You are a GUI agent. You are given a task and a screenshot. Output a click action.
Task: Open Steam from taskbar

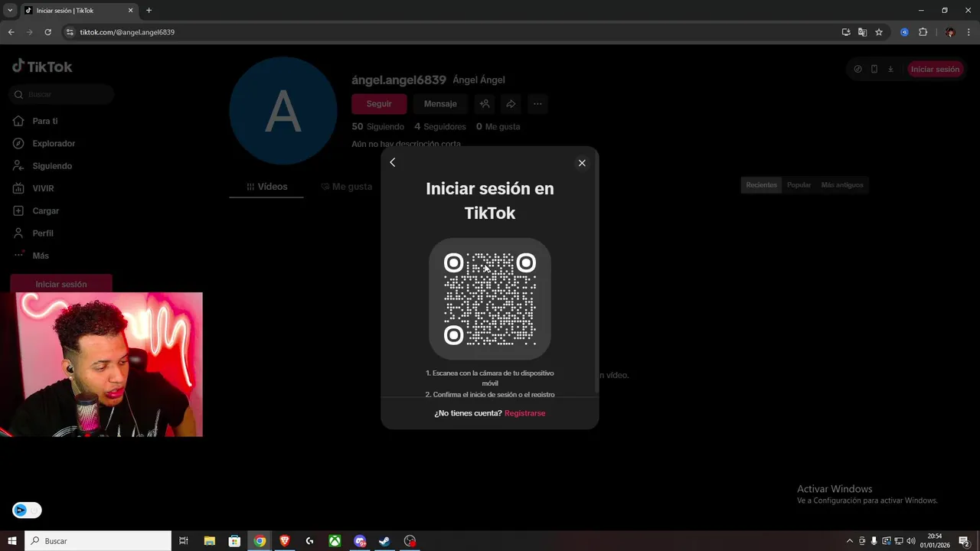point(385,541)
